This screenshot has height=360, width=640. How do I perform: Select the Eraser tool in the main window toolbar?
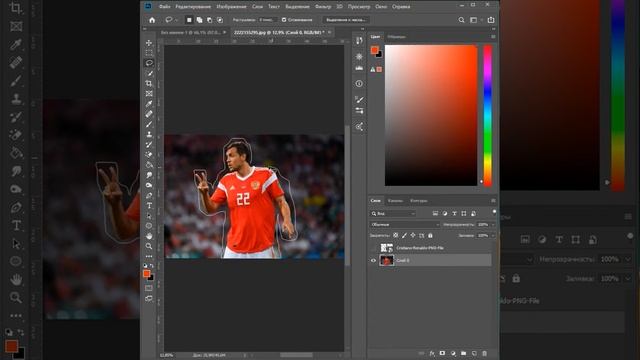[149, 155]
